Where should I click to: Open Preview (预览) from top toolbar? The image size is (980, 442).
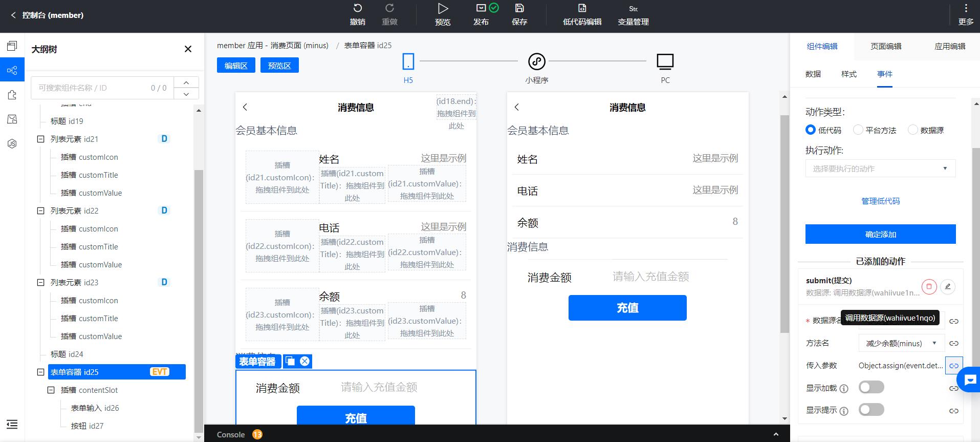click(443, 14)
